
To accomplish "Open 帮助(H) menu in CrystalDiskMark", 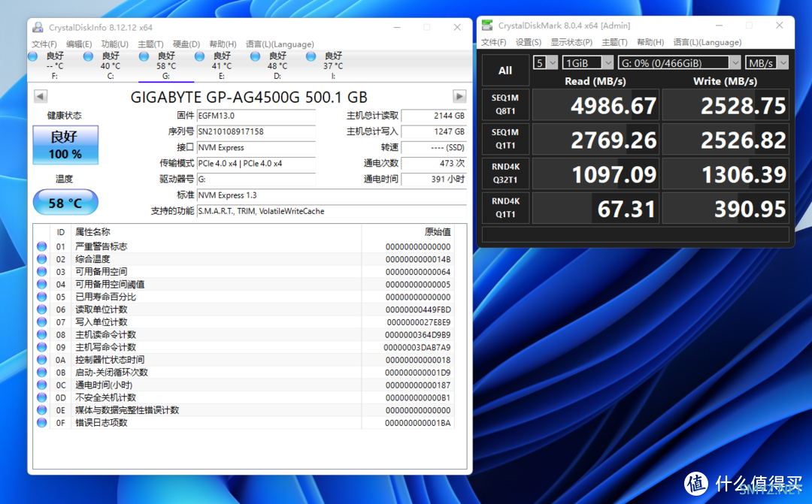I will (x=650, y=42).
